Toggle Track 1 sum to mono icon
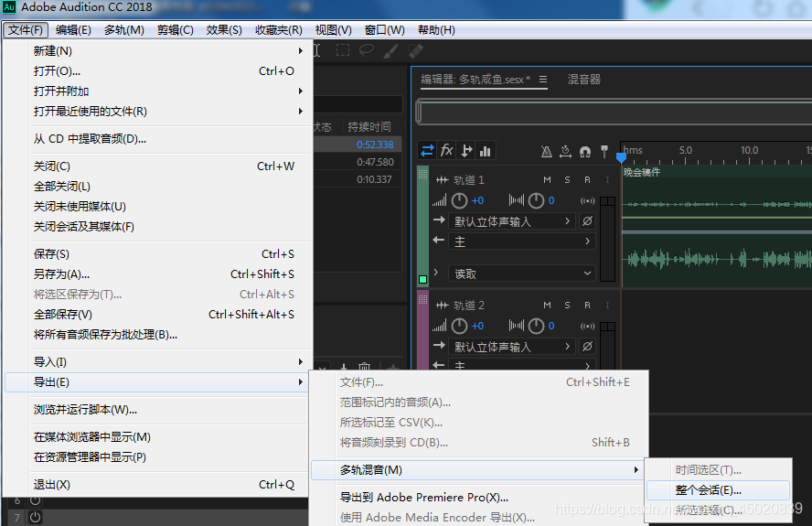Image resolution: width=812 pixels, height=526 pixels. [587, 201]
